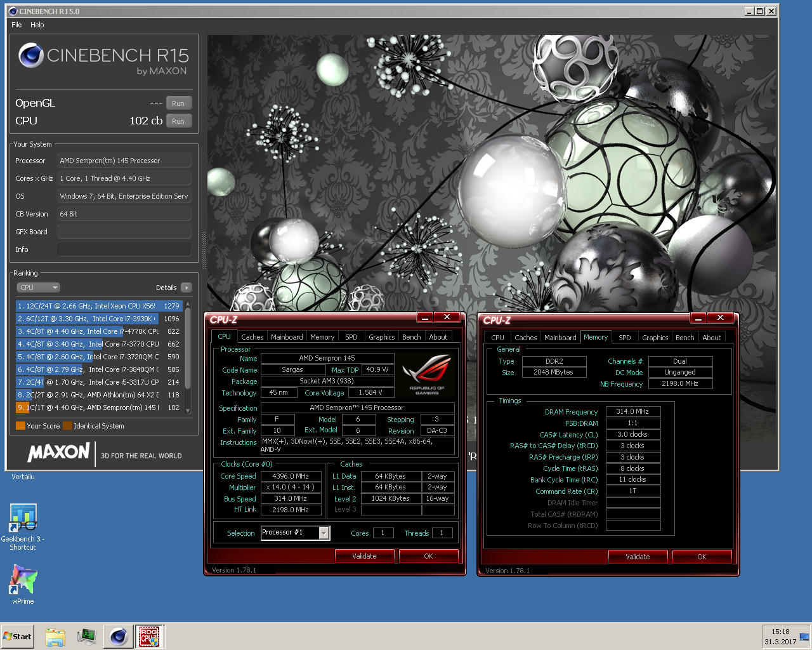Click Cinebench title bar app icon
This screenshot has height=650, width=812.
(x=13, y=11)
